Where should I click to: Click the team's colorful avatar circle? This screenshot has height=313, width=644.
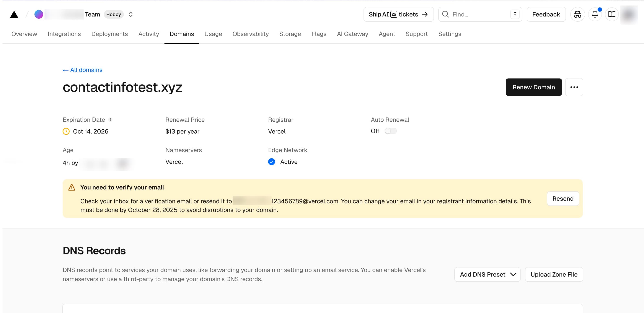coord(39,14)
